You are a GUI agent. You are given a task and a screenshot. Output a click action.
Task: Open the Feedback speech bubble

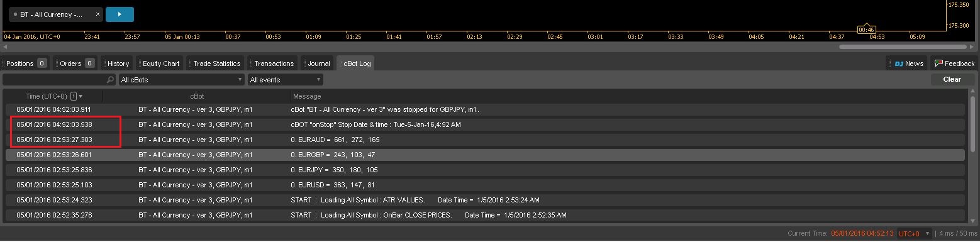tap(954, 63)
